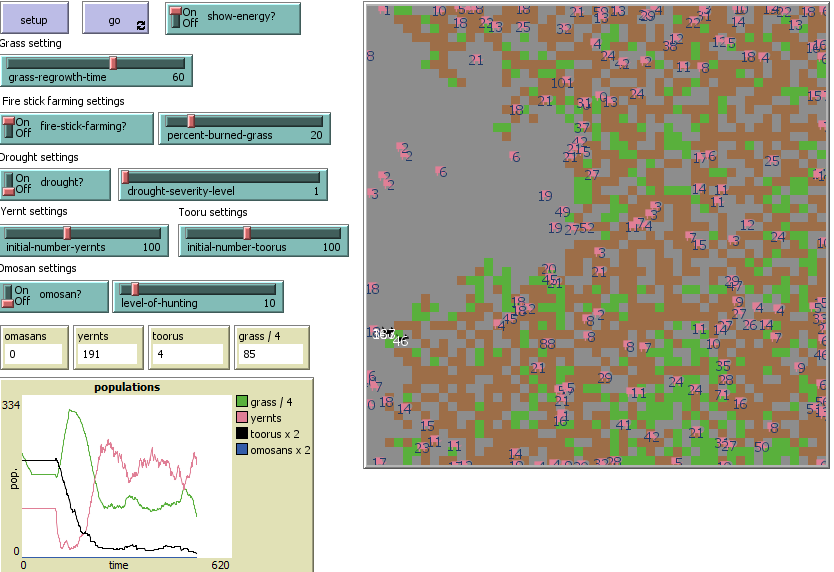Image resolution: width=834 pixels, height=572 pixels.
Task: Click the yernt labeled 101 in the world view
Action: pos(562,83)
